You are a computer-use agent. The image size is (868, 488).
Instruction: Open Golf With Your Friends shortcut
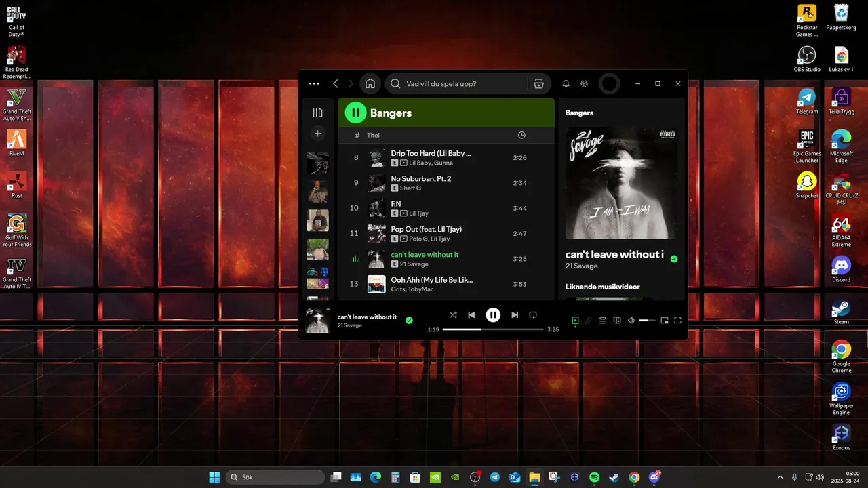(16, 230)
